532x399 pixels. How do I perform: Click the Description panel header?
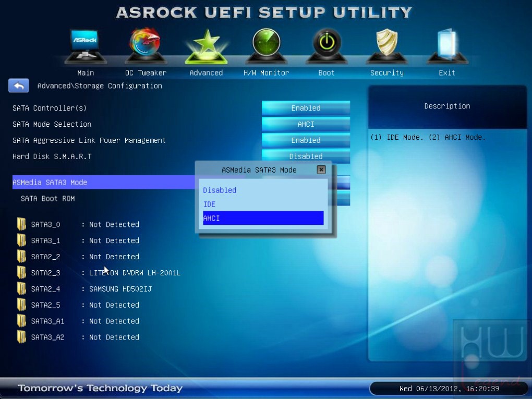(447, 106)
